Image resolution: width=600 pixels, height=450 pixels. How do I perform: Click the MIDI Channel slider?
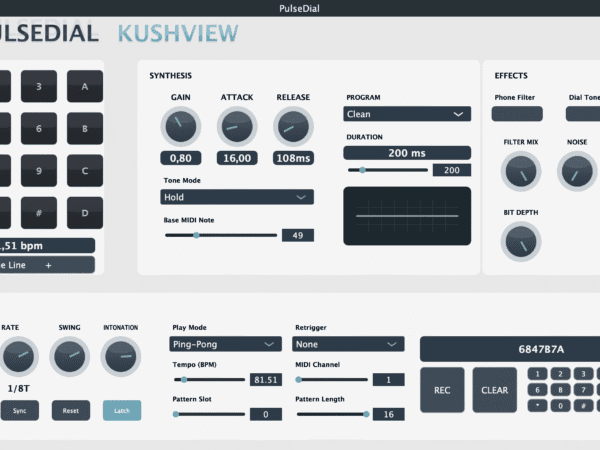(x=332, y=380)
